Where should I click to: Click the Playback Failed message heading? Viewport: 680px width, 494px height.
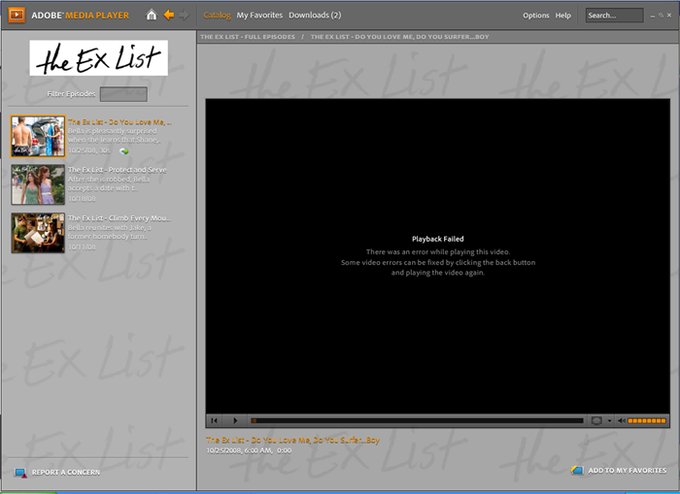click(x=438, y=239)
